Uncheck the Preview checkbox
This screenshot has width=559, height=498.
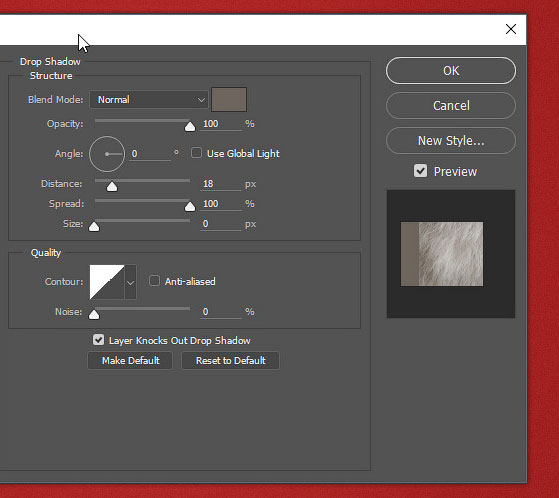click(x=421, y=171)
